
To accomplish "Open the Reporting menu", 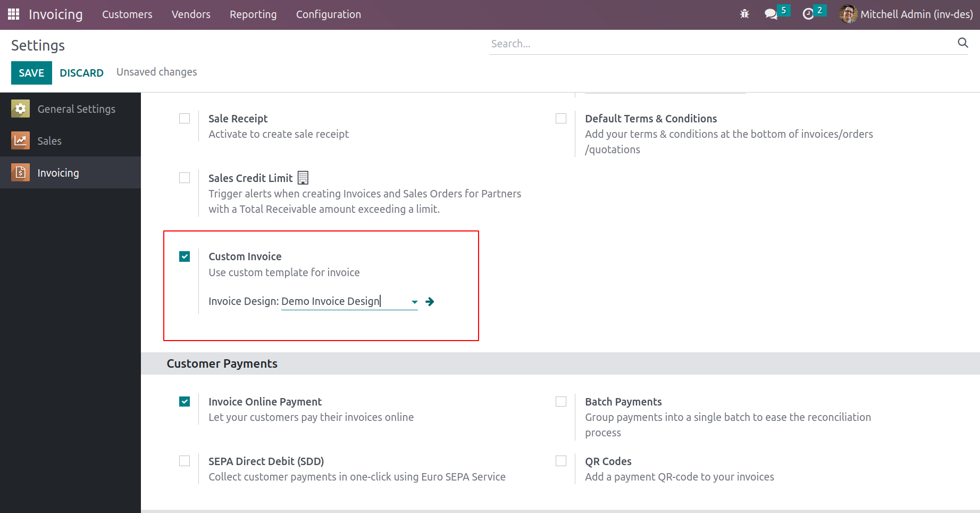I will click(253, 14).
